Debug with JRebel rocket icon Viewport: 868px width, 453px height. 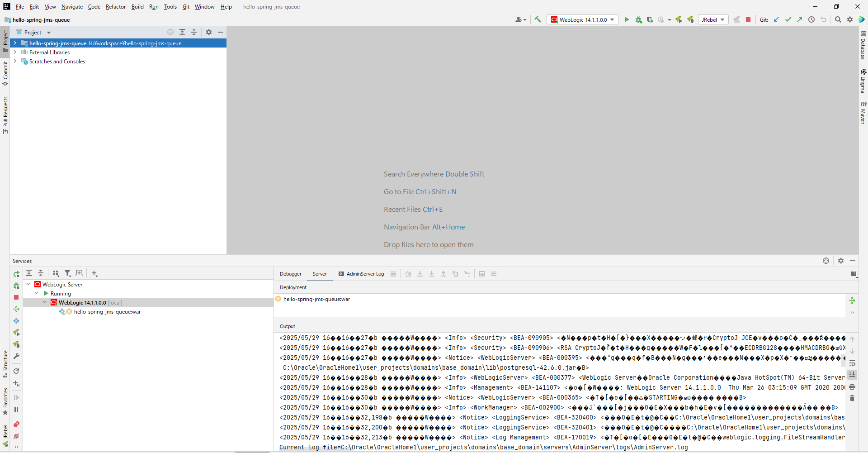coord(690,19)
